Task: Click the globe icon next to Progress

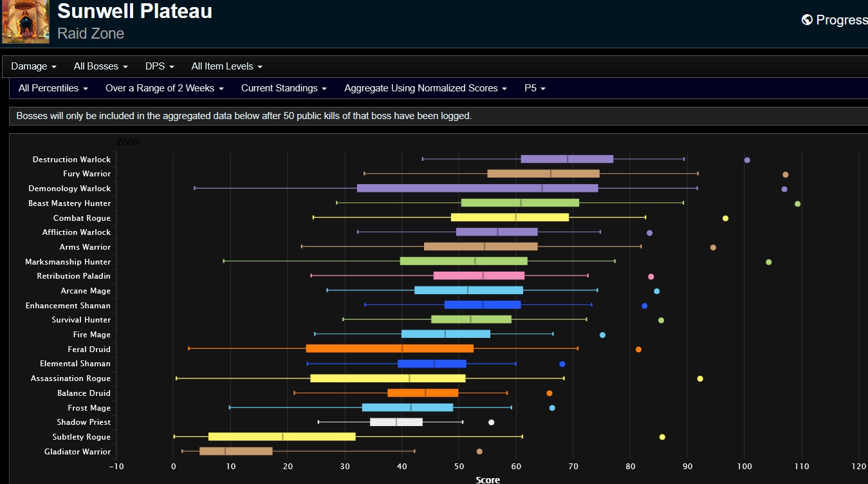Action: point(807,20)
